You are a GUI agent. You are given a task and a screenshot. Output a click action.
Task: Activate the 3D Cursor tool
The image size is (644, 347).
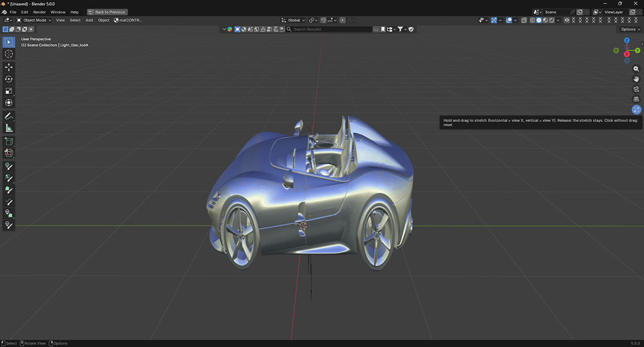pos(9,54)
